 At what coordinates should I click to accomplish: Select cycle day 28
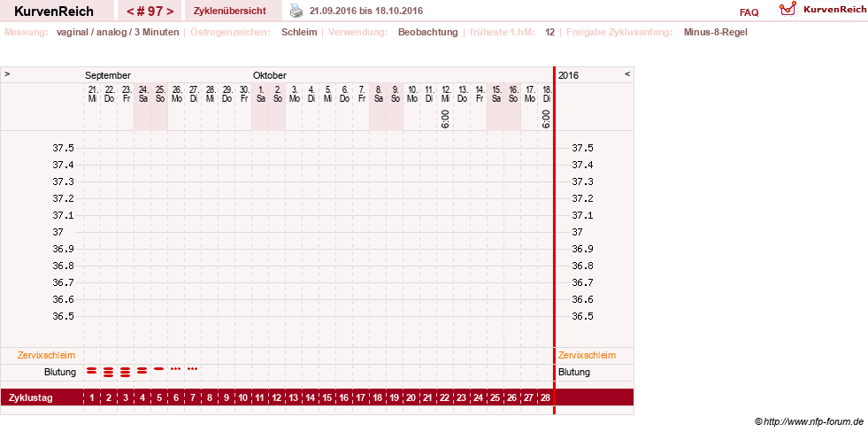click(546, 397)
